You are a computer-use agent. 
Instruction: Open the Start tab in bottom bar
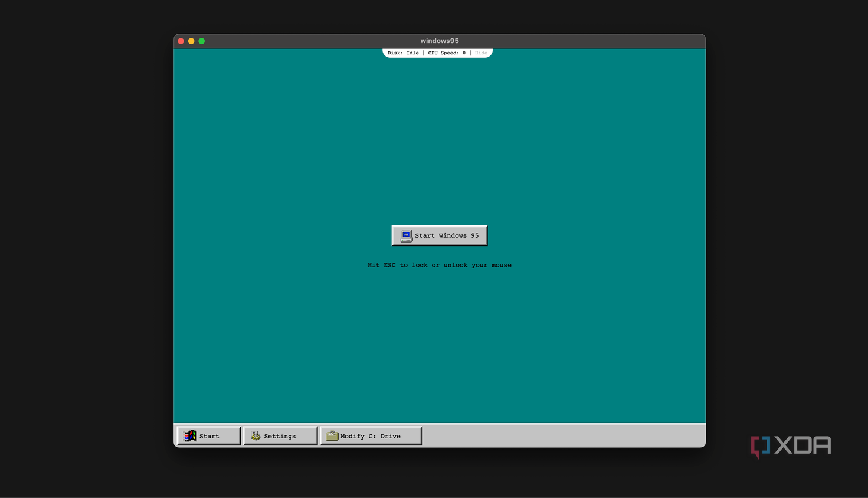click(208, 436)
